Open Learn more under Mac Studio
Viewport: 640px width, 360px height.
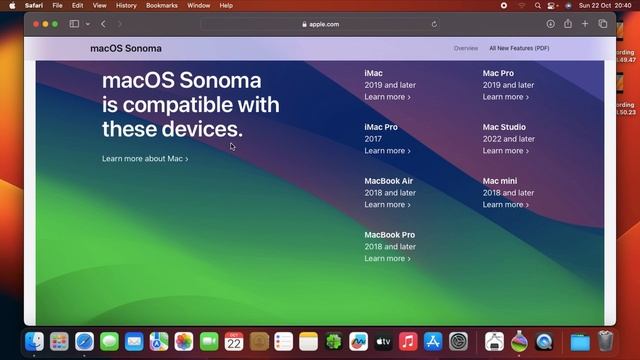pyautogui.click(x=506, y=151)
